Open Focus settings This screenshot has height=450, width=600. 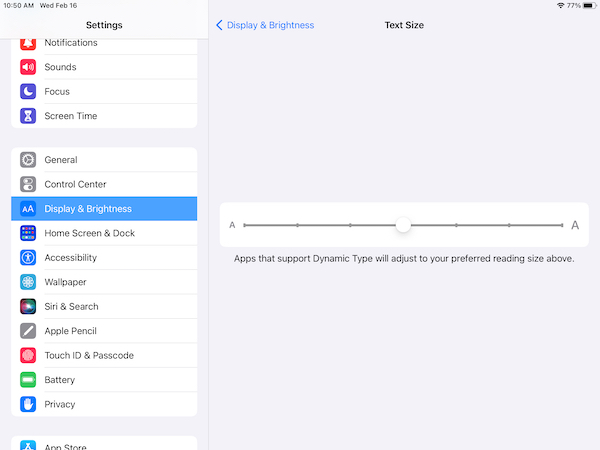tap(104, 91)
